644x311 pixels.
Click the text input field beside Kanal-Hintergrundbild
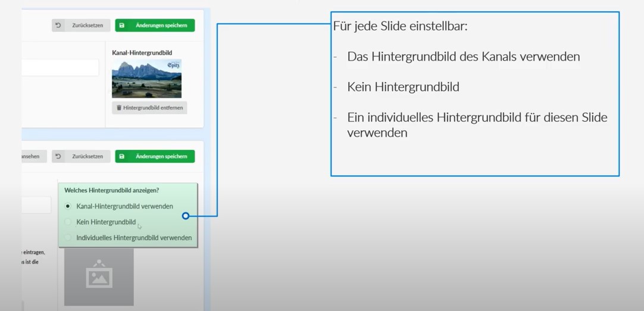(60, 67)
